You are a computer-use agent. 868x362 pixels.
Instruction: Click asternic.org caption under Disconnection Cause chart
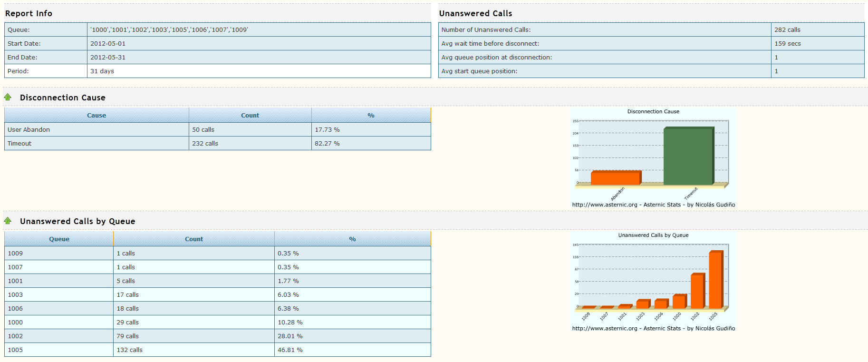point(653,205)
